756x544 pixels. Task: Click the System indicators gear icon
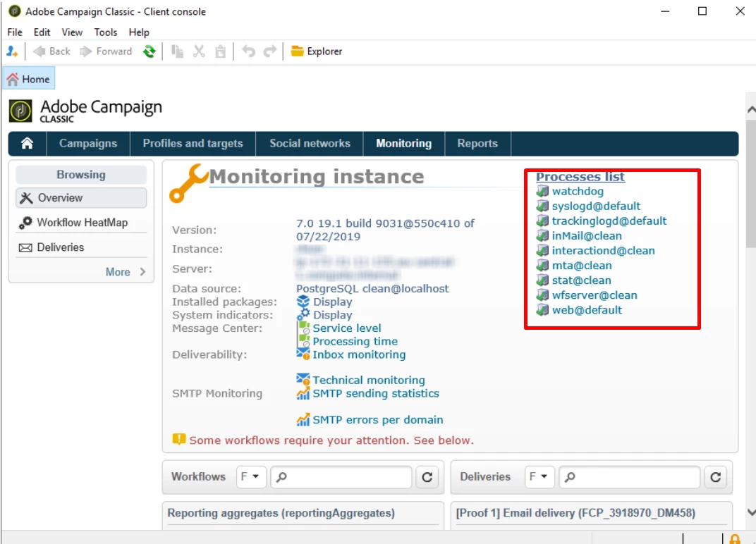coord(303,315)
